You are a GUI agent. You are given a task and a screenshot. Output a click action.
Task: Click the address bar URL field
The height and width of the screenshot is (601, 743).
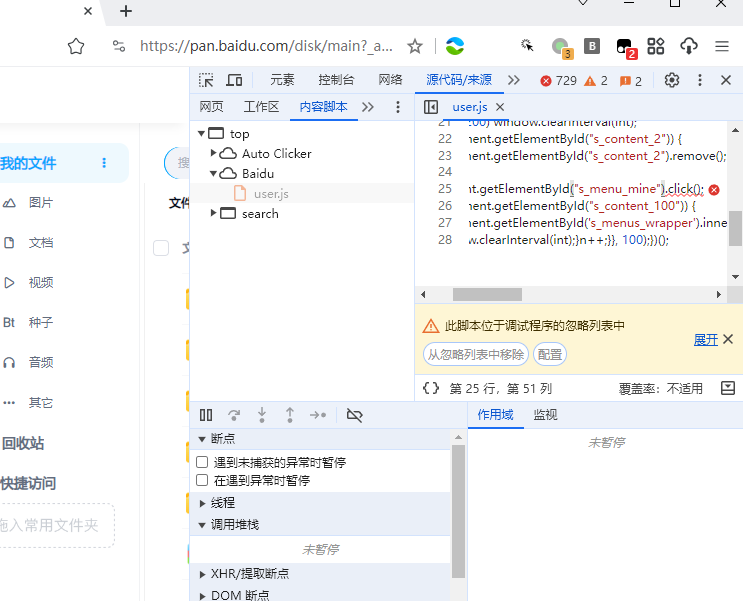point(266,46)
